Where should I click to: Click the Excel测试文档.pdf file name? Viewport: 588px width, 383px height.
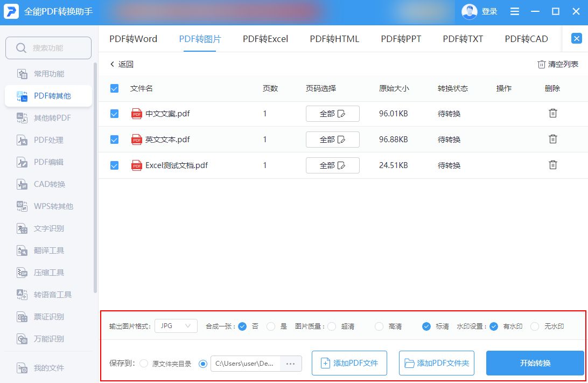point(177,165)
